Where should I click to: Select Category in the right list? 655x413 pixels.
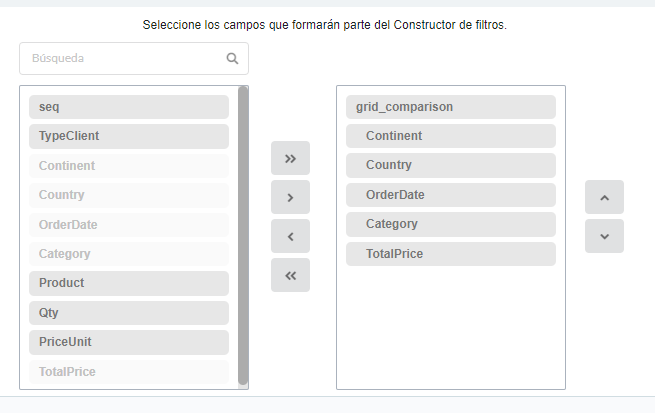(x=451, y=224)
